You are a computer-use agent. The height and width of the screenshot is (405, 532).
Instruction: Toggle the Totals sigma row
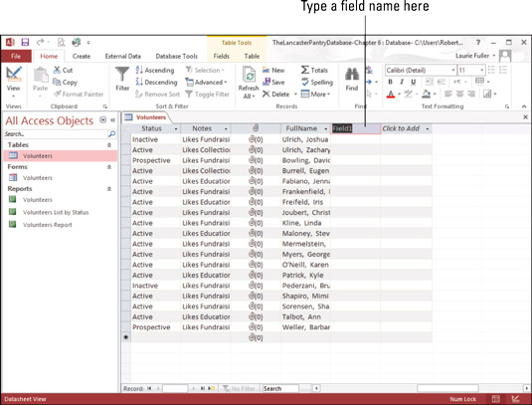coord(314,71)
